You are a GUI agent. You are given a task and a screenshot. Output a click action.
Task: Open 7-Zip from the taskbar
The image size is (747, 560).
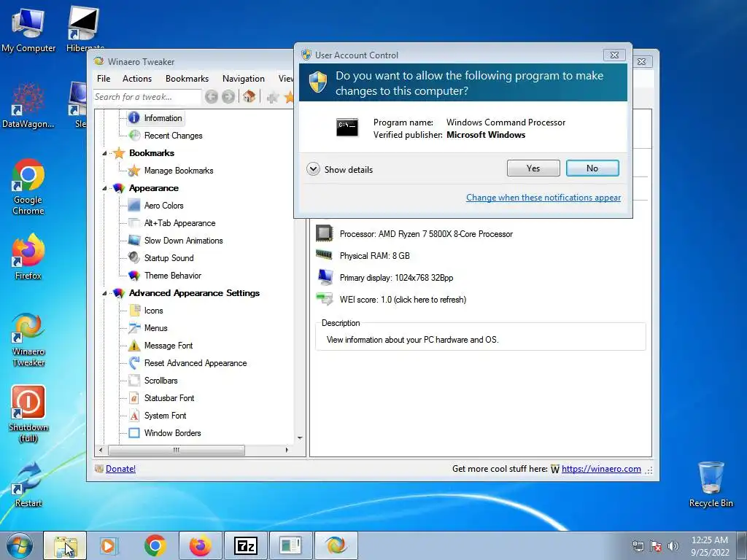pos(245,546)
